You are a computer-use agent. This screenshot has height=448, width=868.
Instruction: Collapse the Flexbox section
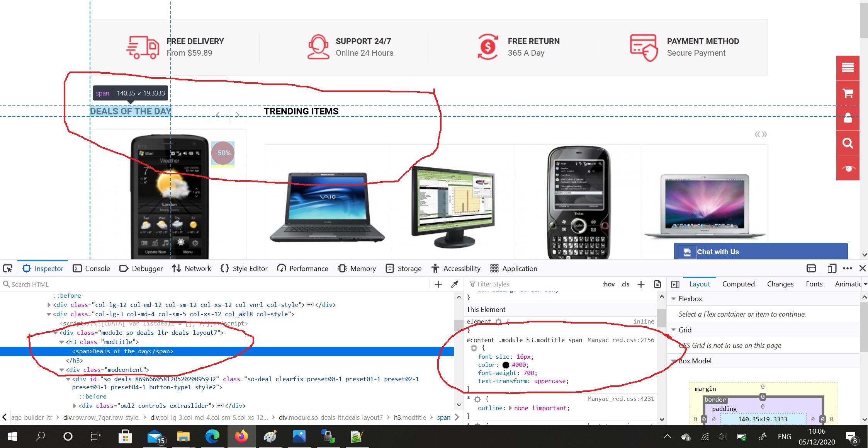coord(674,299)
